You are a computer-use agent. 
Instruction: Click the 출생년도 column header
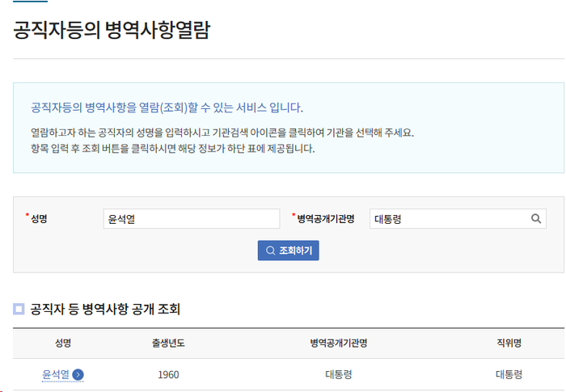tap(168, 343)
